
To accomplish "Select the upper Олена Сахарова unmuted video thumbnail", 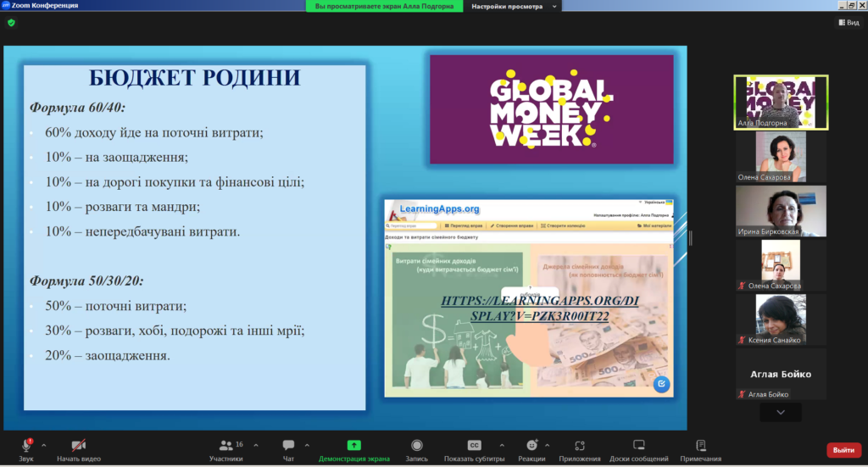I will point(781,157).
